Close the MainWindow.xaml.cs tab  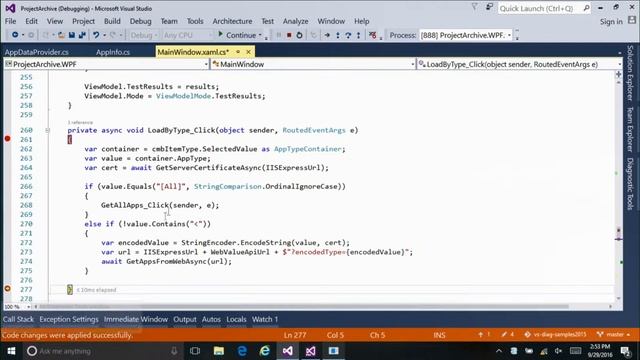point(248,52)
